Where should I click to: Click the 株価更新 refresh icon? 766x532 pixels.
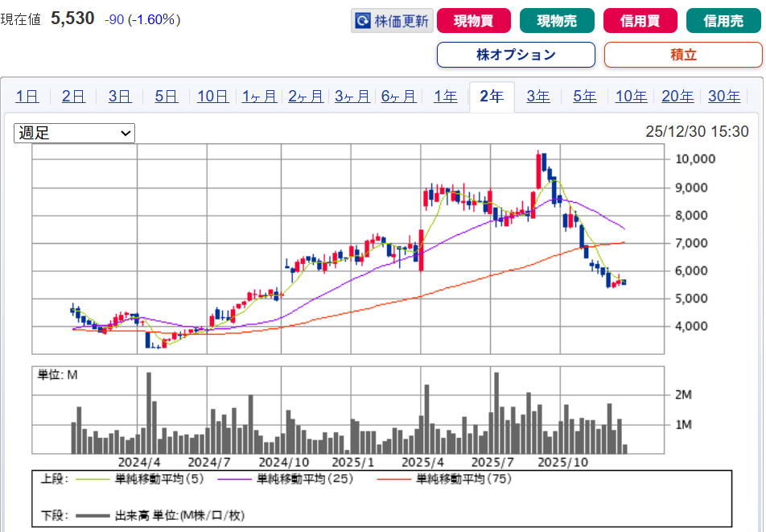coord(364,21)
